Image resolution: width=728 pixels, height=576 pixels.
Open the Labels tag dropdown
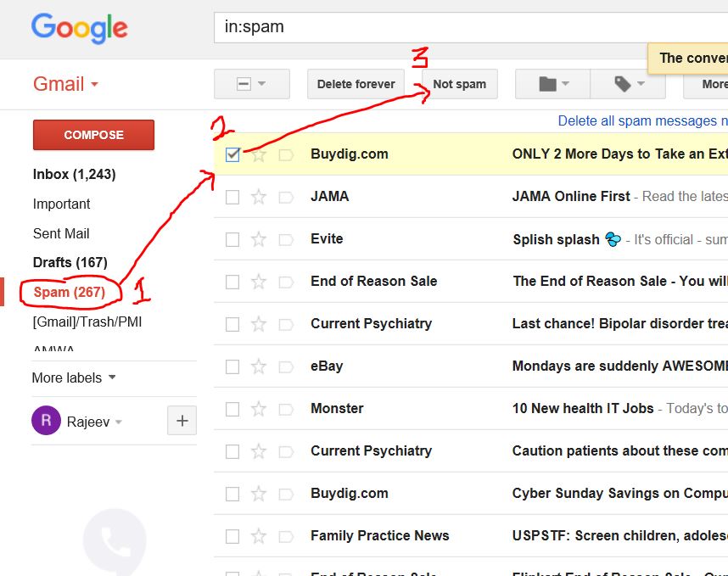pos(629,84)
